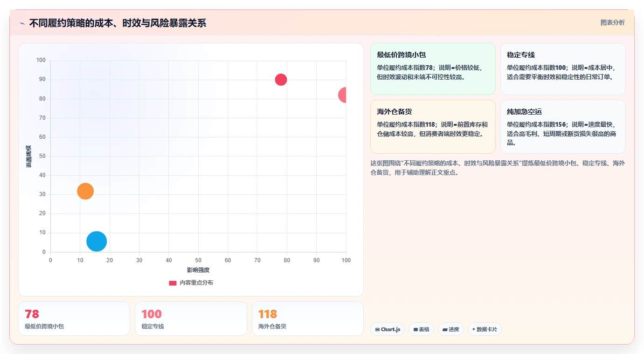Click the blue bubble on the chart

click(x=97, y=241)
